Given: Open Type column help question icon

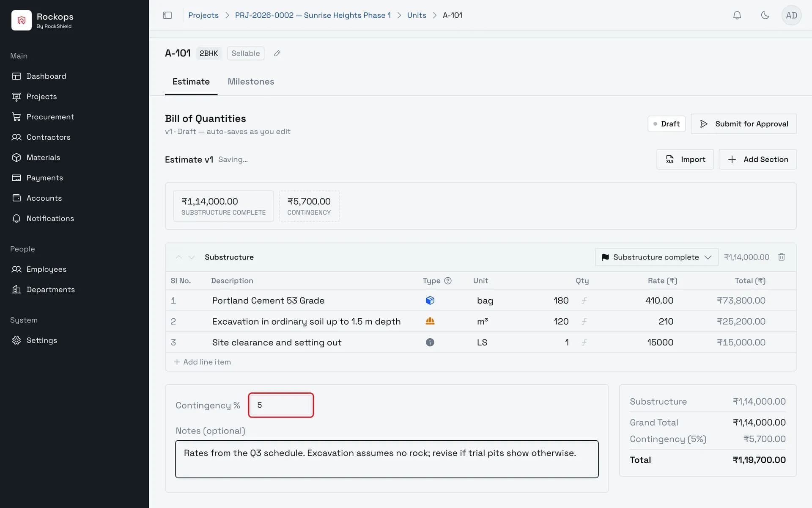Looking at the screenshot, I should [448, 281].
